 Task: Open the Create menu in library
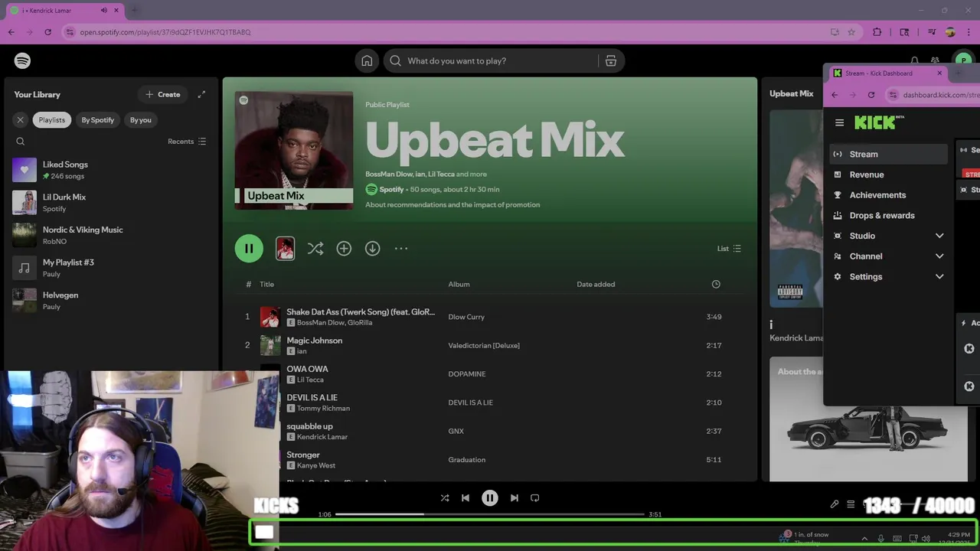coord(163,94)
